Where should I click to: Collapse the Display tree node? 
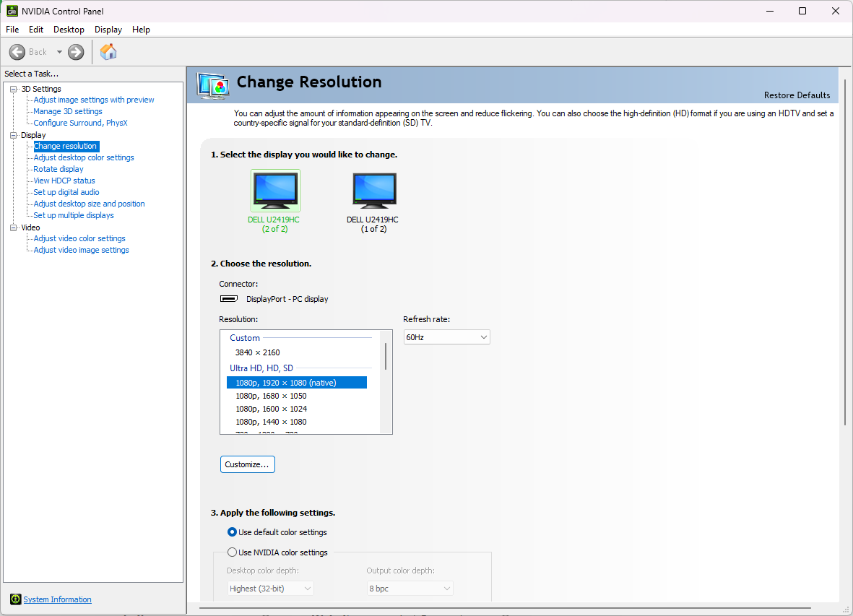(14, 135)
